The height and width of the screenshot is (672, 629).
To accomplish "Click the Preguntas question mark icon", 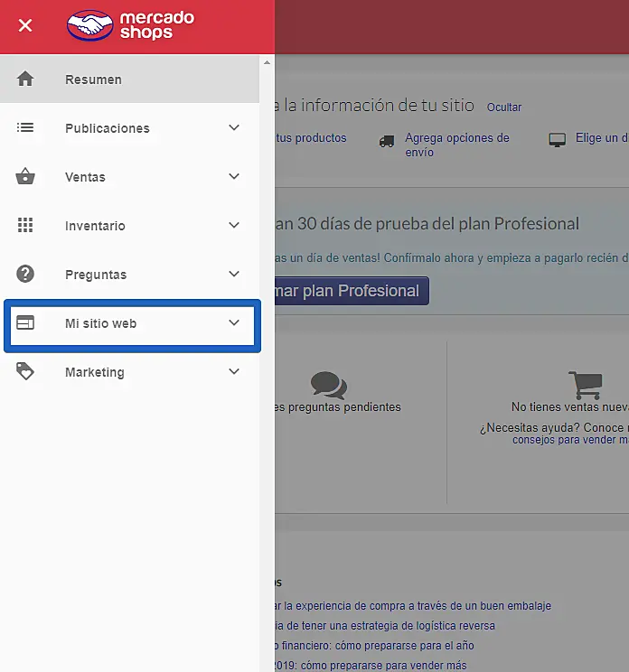I will pos(25,275).
